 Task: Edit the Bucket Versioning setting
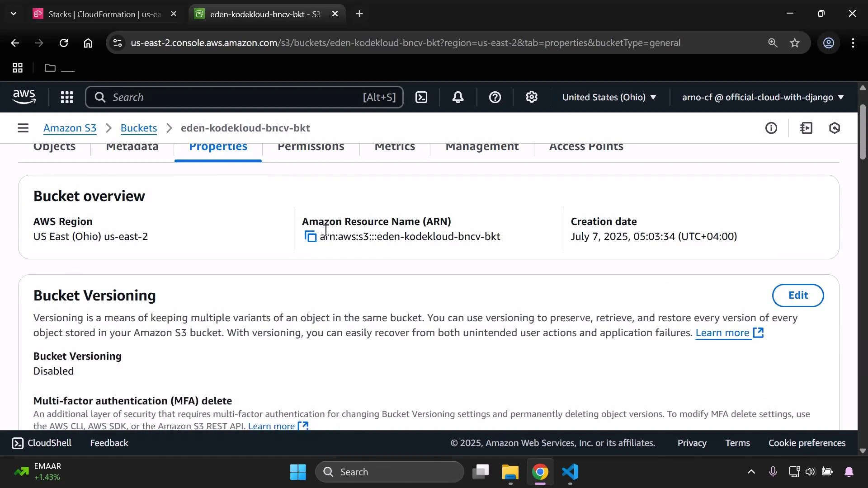pyautogui.click(x=798, y=295)
